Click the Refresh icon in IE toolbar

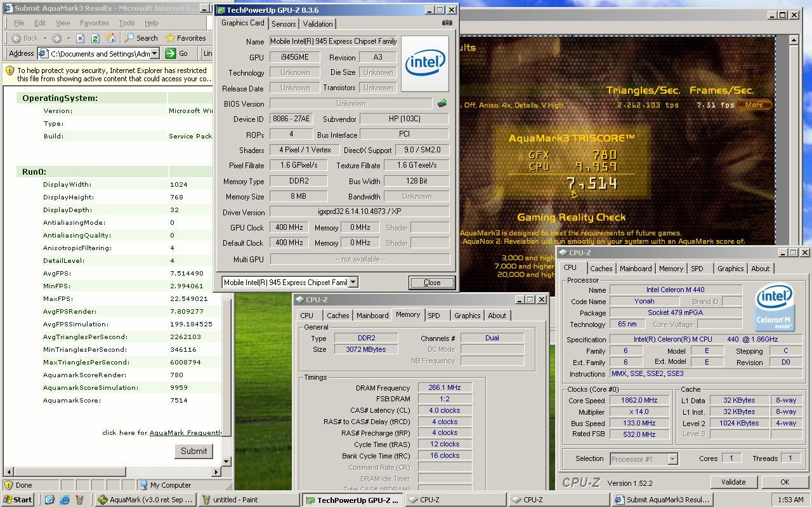coord(96,38)
